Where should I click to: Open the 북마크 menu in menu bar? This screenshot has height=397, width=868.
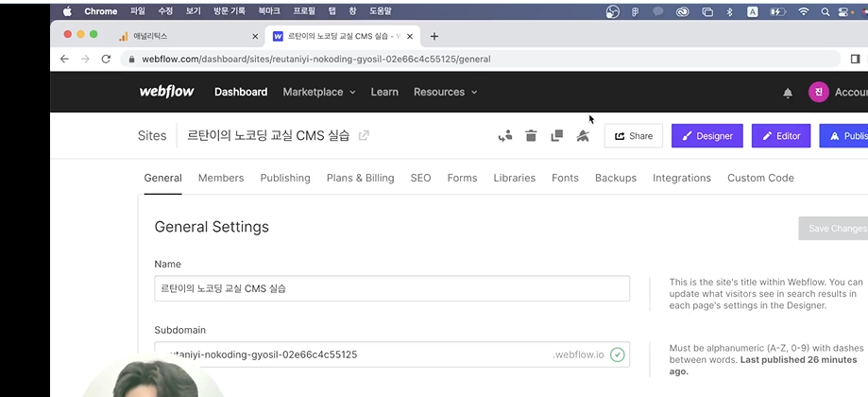pos(269,11)
